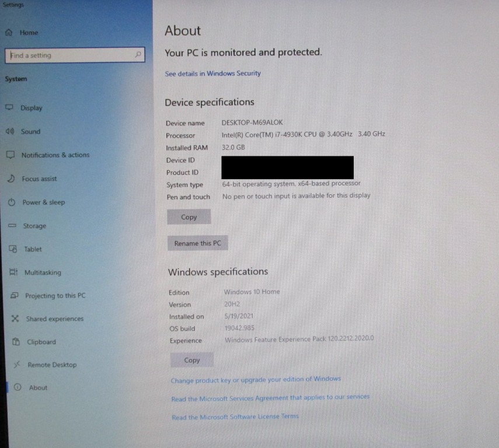Click the Multitasking icon
Screen dimensions: 499x448
click(x=13, y=272)
